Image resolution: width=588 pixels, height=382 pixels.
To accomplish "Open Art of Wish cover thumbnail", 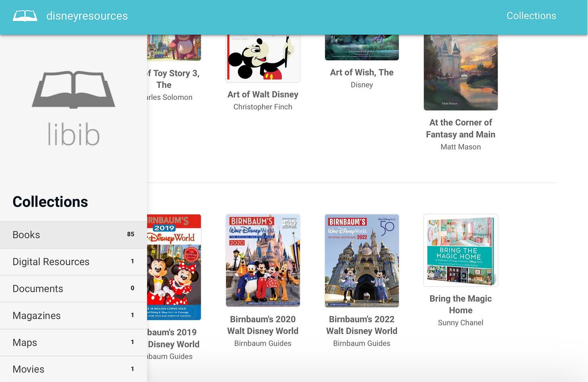I will (x=362, y=47).
